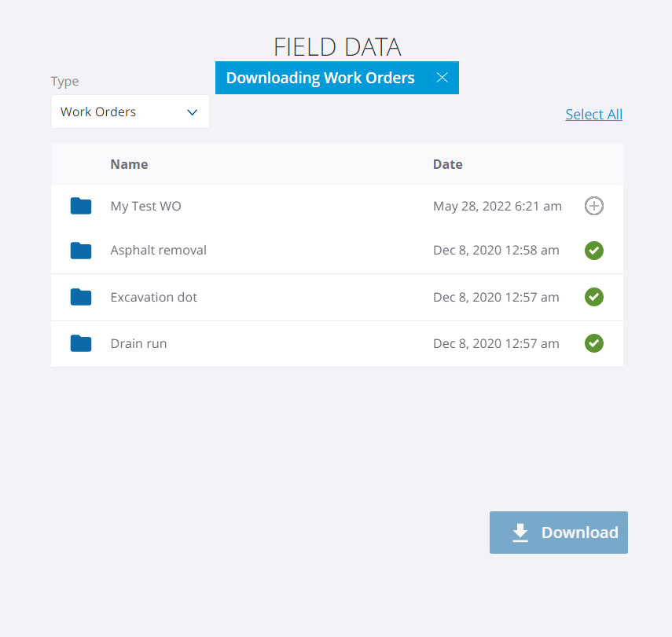Click the download arrow icon
The height and width of the screenshot is (637, 672).
point(520,533)
